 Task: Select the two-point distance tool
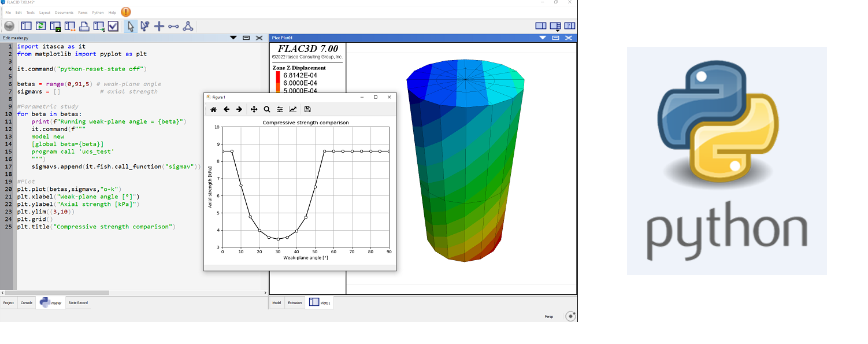pyautogui.click(x=173, y=26)
